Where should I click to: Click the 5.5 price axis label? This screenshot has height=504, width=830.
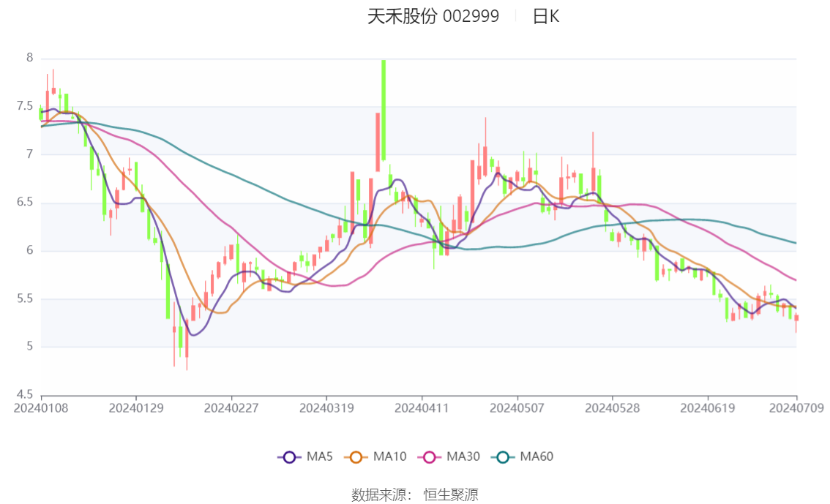[25, 298]
